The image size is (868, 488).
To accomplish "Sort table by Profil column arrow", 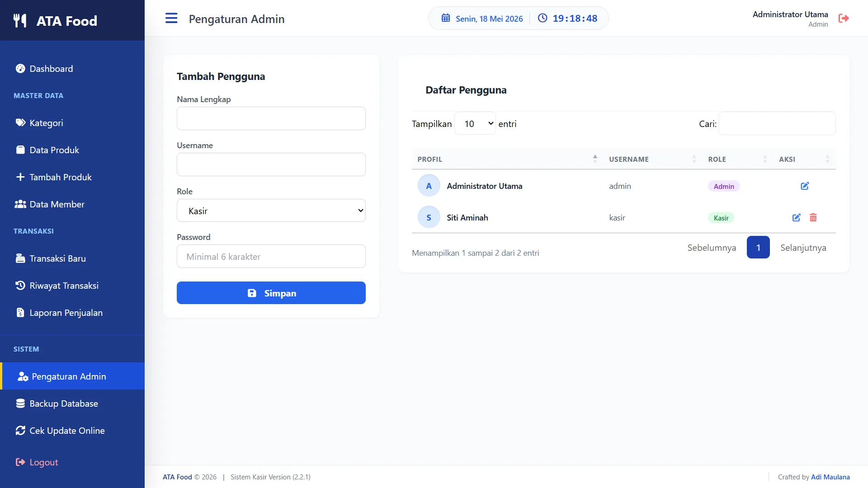I will [x=595, y=159].
